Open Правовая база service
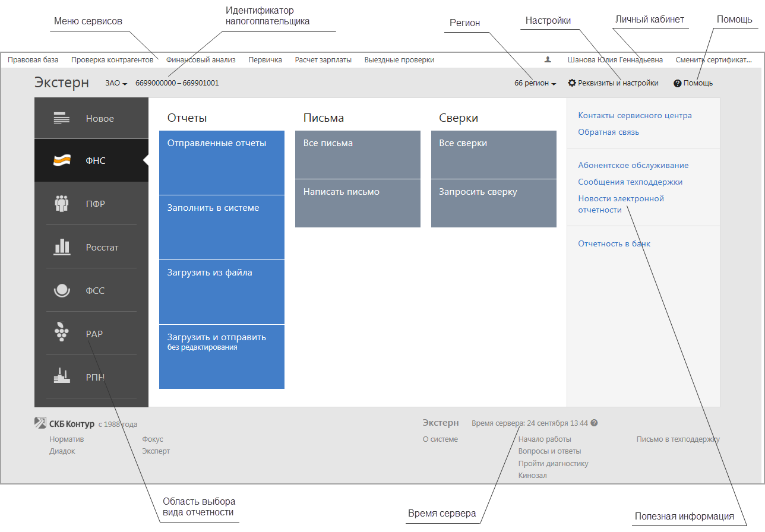Image resolution: width=765 pixels, height=532 pixels. coord(33,60)
